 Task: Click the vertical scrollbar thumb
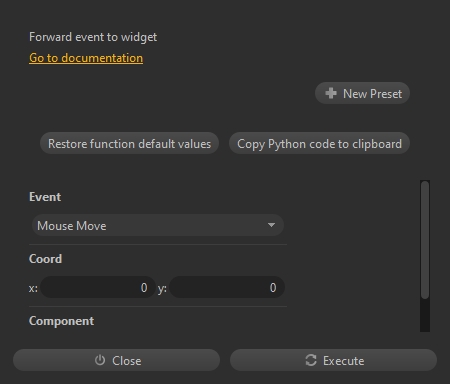point(425,240)
